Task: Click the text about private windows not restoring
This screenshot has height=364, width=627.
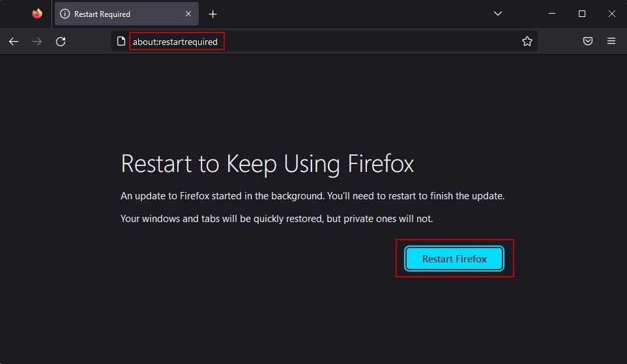Action: click(x=277, y=219)
